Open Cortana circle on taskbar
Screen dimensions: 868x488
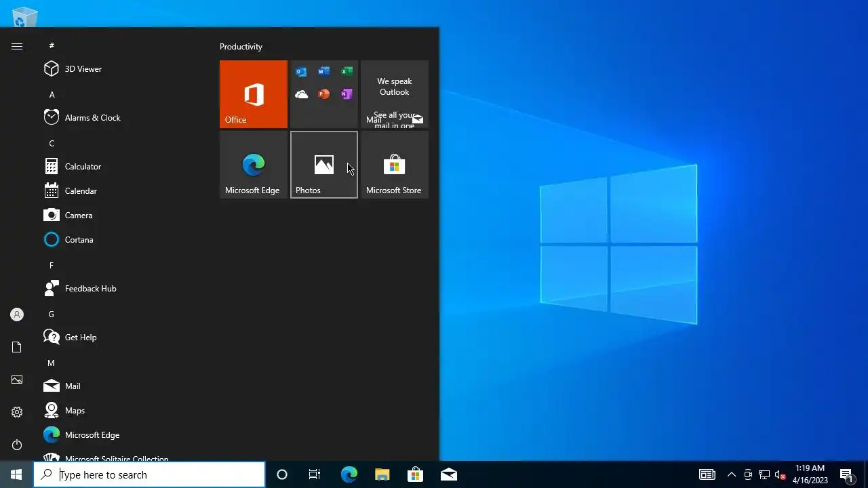tap(282, 474)
